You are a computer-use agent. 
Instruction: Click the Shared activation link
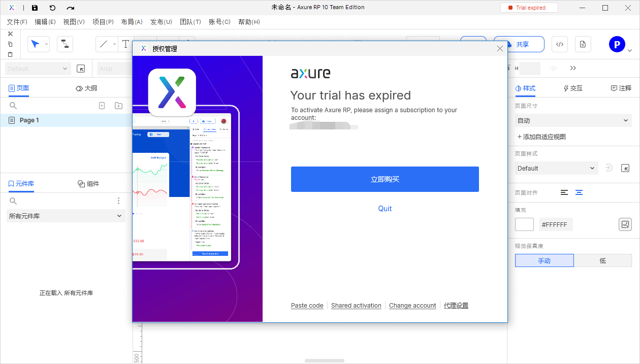tap(356, 306)
